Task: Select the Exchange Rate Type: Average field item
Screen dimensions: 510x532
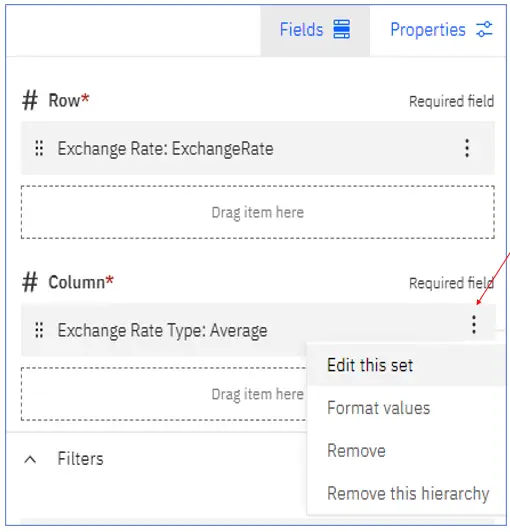Action: [258, 330]
